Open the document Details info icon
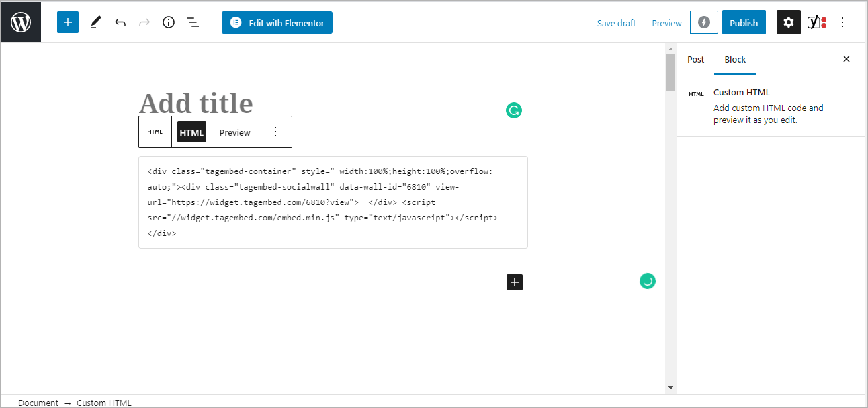The width and height of the screenshot is (868, 408). [x=169, y=22]
